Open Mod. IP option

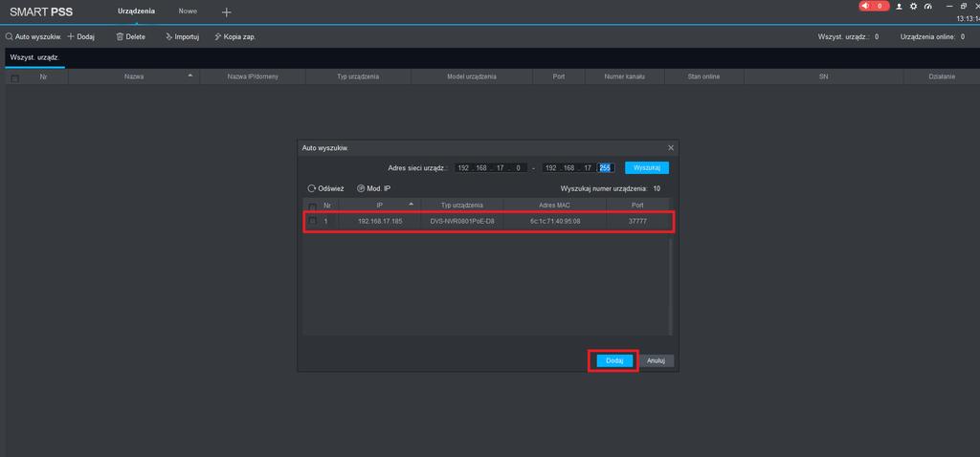pos(374,188)
